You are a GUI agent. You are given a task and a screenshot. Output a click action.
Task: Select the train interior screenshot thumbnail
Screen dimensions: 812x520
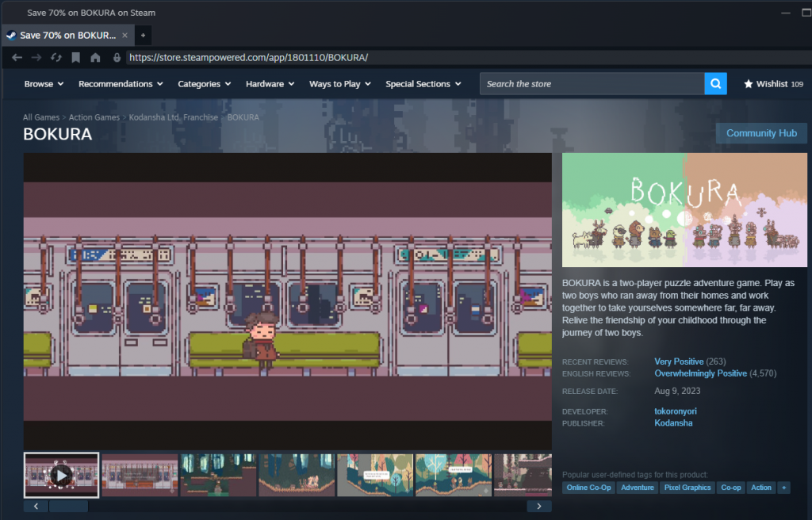(140, 475)
